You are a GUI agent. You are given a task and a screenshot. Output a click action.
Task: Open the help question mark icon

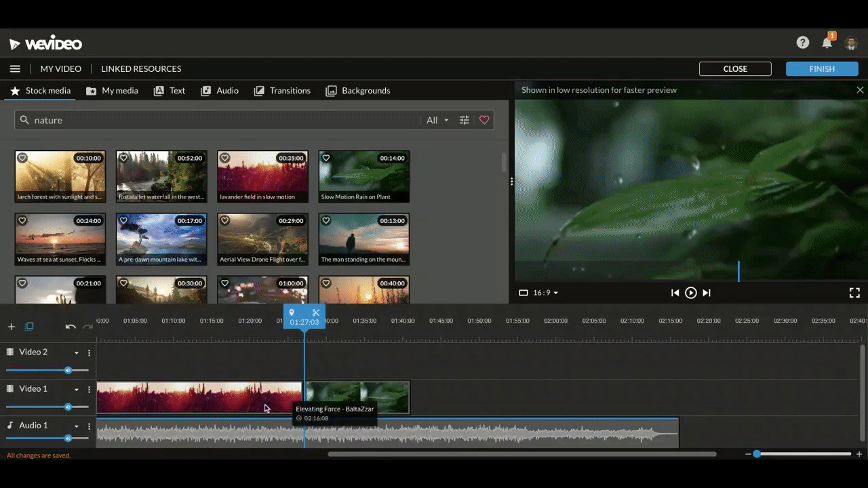(x=803, y=43)
